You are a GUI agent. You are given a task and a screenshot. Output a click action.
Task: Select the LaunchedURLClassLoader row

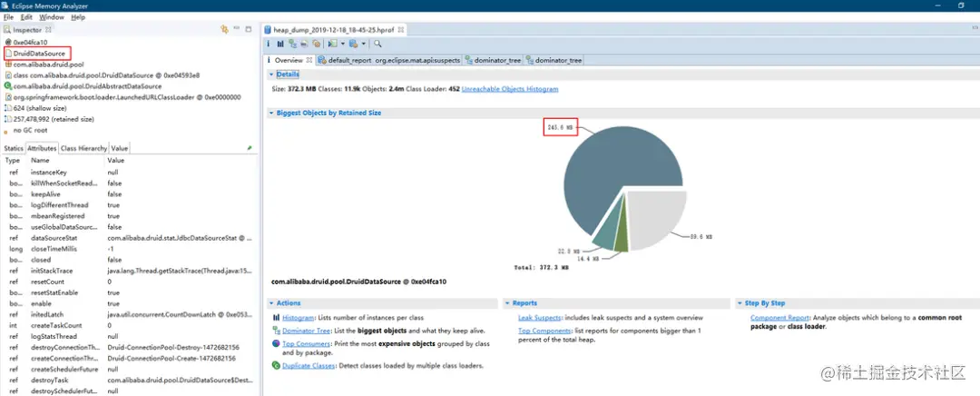coord(122,97)
